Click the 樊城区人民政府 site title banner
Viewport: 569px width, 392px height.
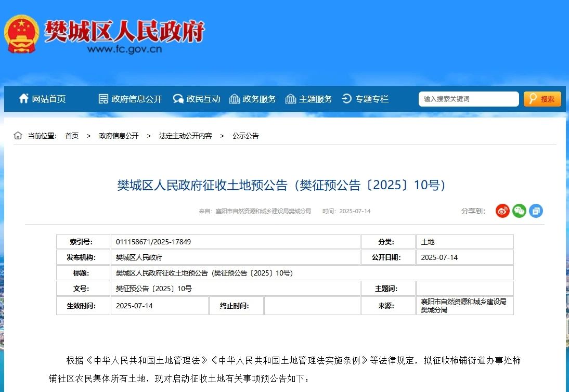click(124, 31)
